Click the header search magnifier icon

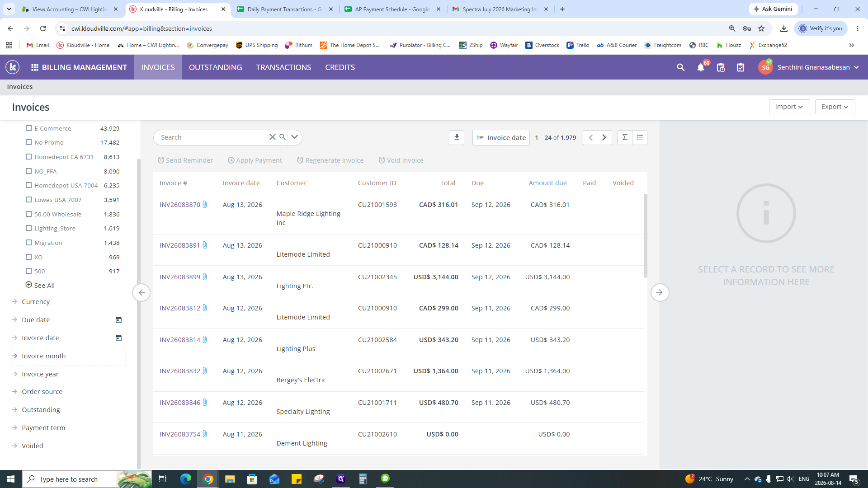pos(680,67)
